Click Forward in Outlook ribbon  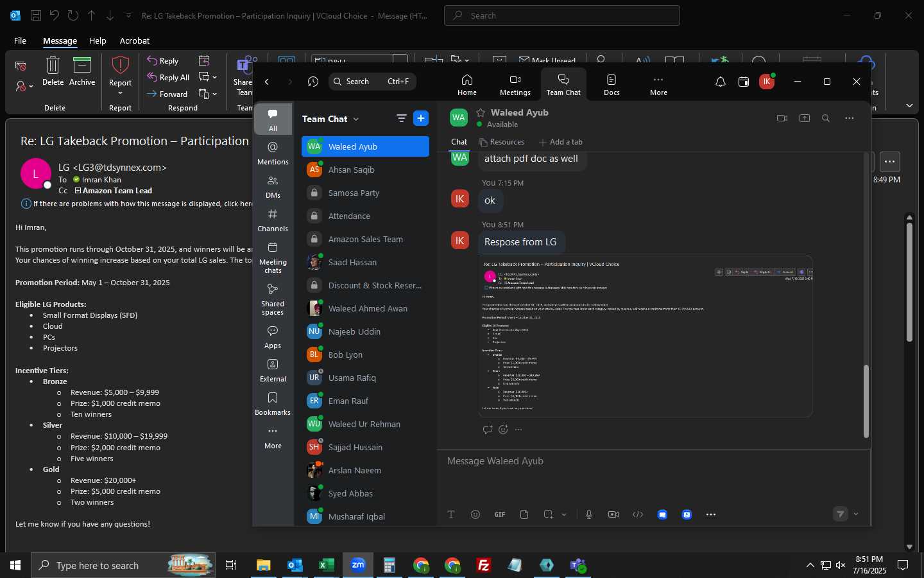click(167, 94)
